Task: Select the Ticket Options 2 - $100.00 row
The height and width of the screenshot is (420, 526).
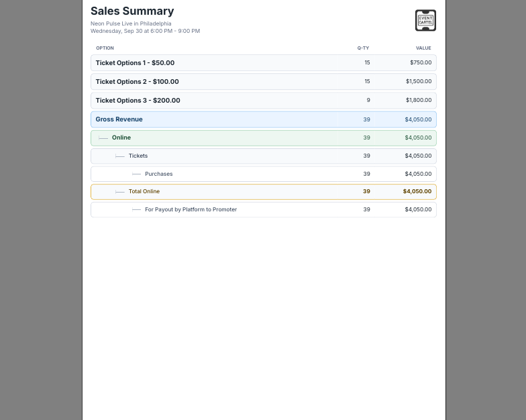Action: (x=263, y=82)
